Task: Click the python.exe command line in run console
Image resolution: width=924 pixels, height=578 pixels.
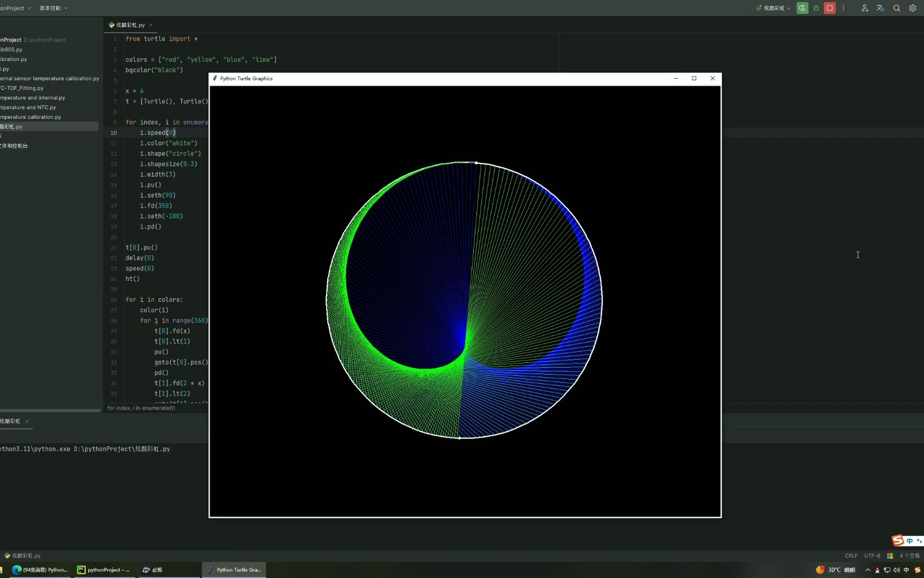Action: point(85,449)
